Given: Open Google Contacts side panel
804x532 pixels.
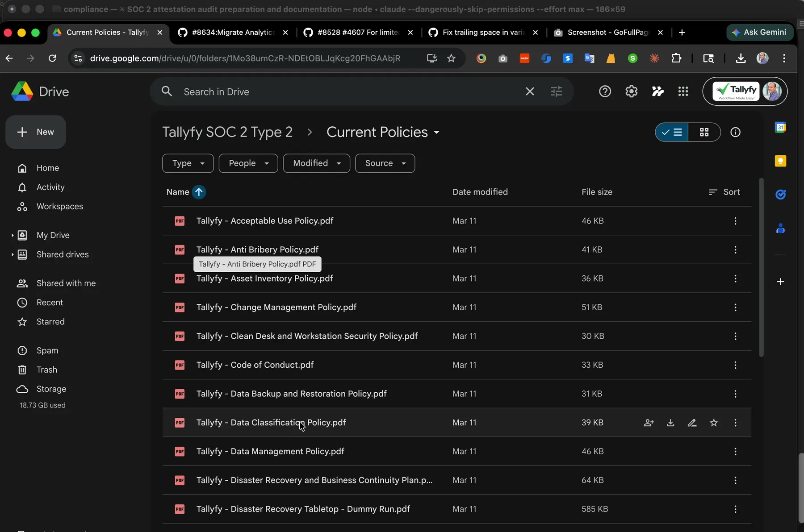Looking at the screenshot, I should coord(780,229).
